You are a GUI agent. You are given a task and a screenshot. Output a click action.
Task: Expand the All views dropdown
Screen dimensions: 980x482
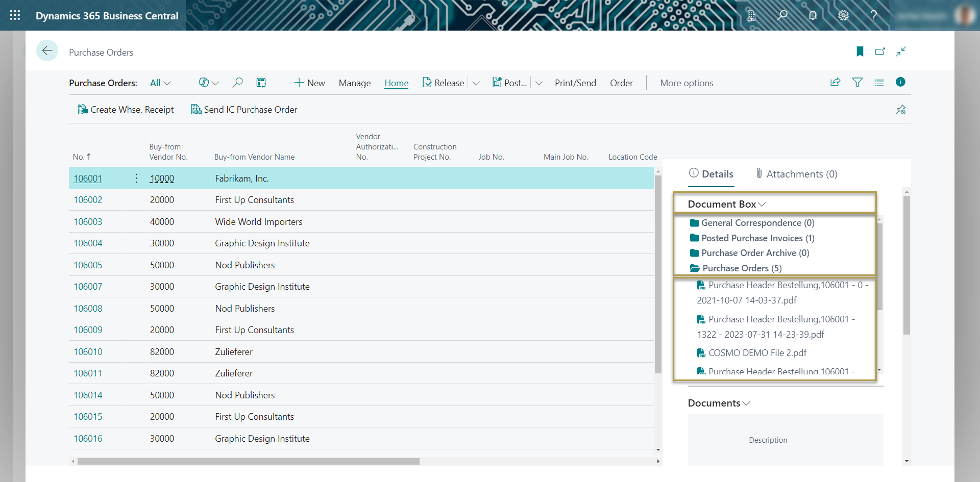point(160,83)
